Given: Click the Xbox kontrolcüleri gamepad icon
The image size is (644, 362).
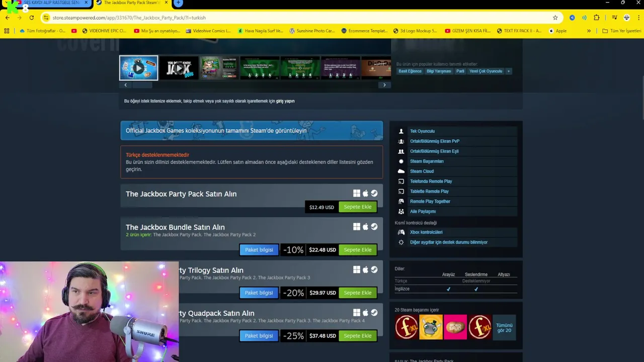Looking at the screenshot, I should 401,232.
